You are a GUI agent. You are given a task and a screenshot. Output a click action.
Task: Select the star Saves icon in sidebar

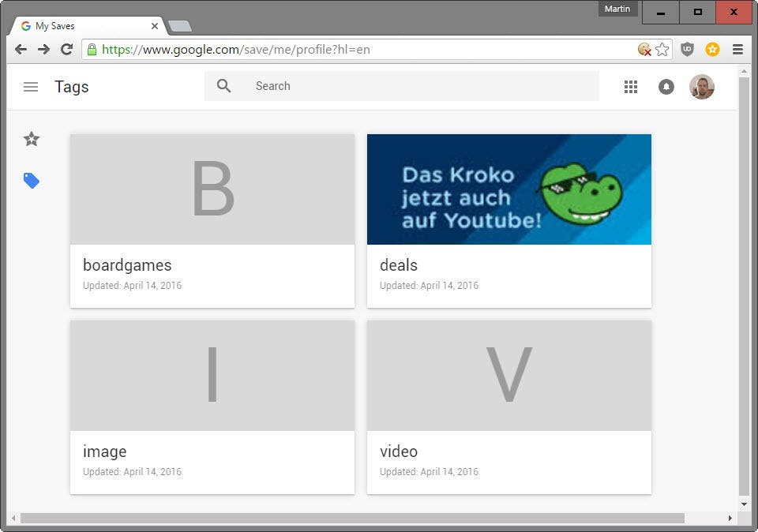click(32, 139)
